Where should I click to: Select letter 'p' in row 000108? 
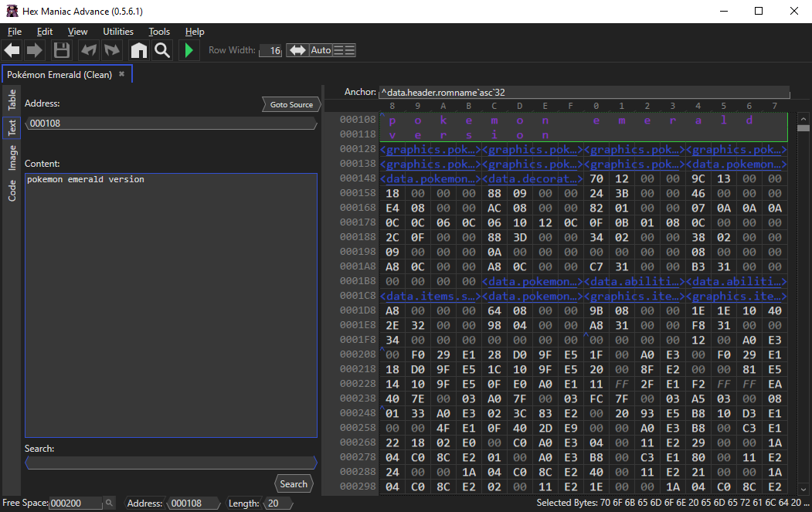pos(392,120)
